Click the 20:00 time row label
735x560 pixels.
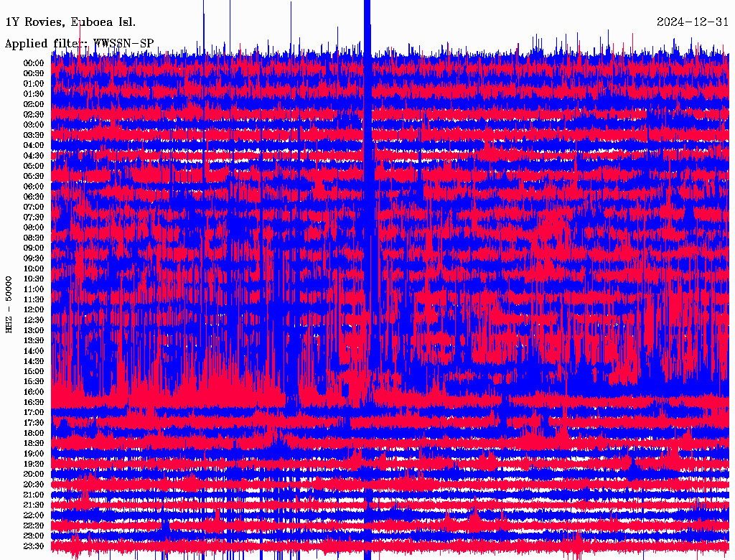[34, 475]
